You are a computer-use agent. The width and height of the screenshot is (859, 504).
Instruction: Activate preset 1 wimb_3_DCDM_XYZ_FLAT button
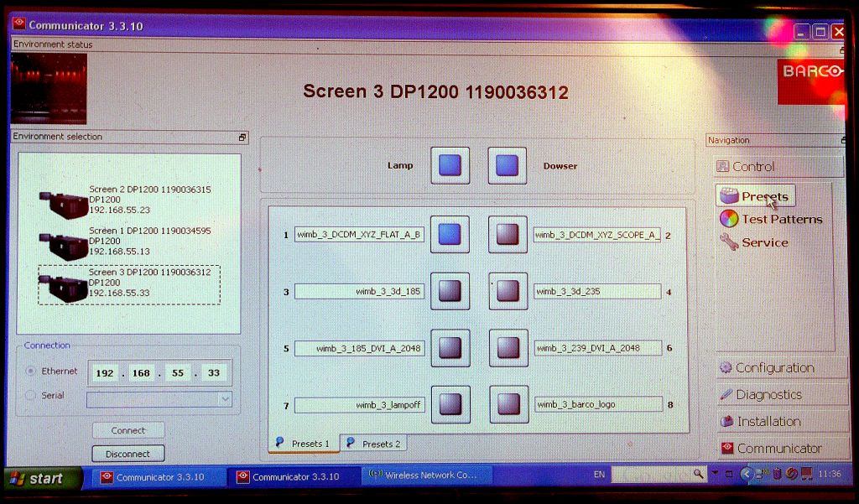(450, 235)
